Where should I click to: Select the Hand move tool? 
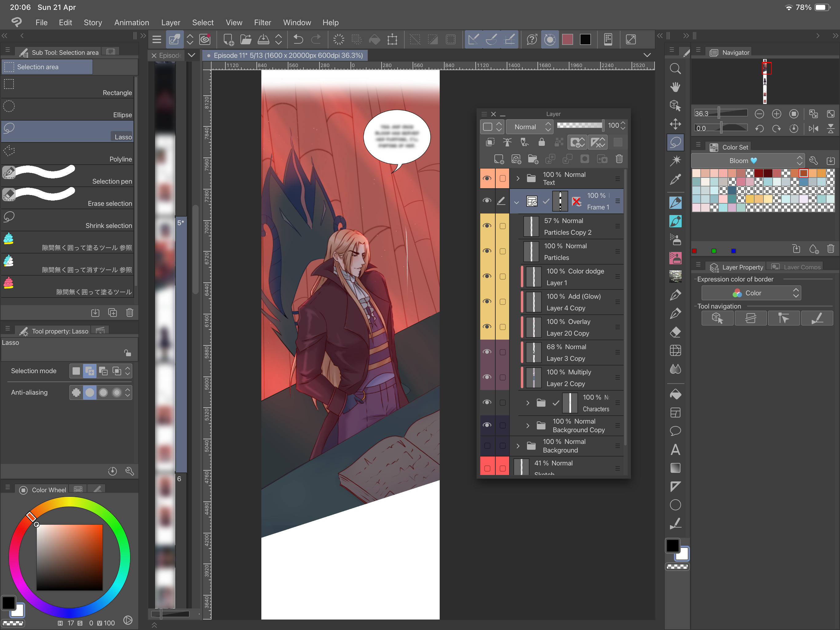(x=675, y=87)
